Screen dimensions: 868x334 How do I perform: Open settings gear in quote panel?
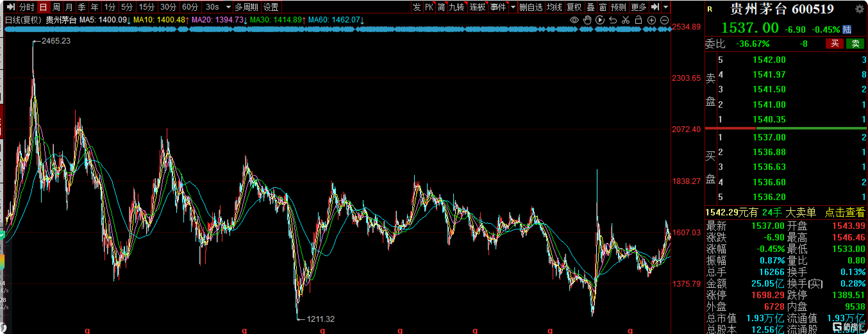point(860,9)
